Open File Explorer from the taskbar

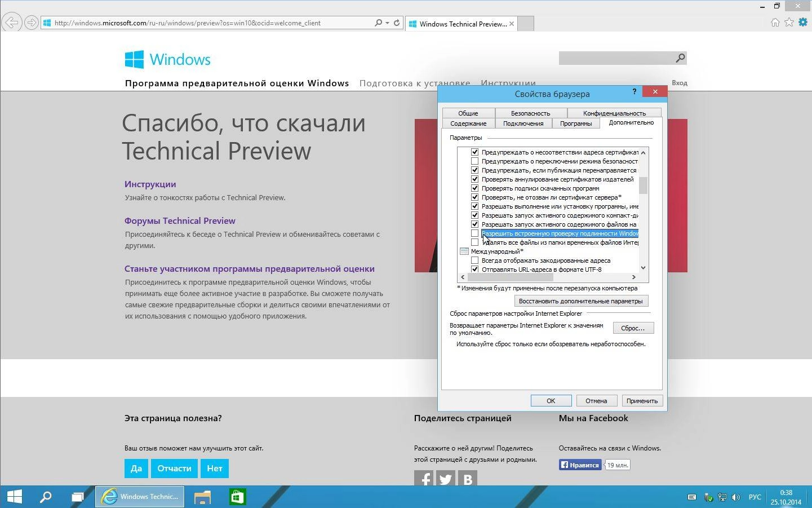pyautogui.click(x=202, y=497)
